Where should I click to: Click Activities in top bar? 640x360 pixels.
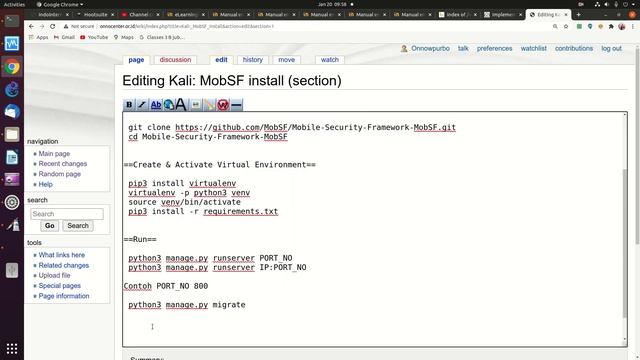14,4
